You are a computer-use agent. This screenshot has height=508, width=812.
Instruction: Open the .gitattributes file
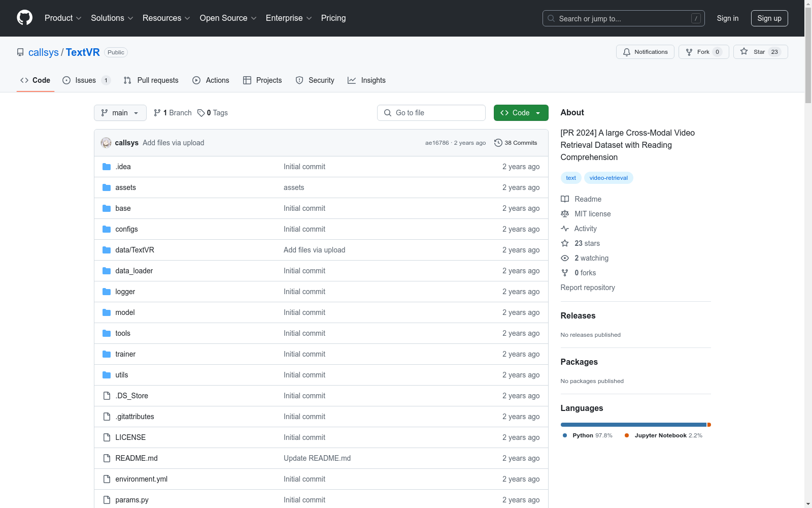click(134, 417)
